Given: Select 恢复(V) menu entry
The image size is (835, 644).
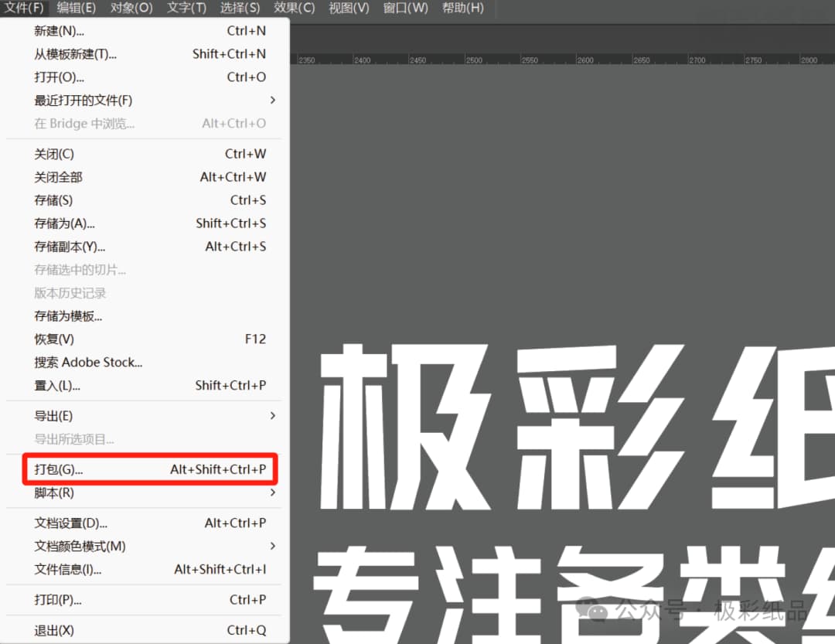Looking at the screenshot, I should pyautogui.click(x=145, y=339).
